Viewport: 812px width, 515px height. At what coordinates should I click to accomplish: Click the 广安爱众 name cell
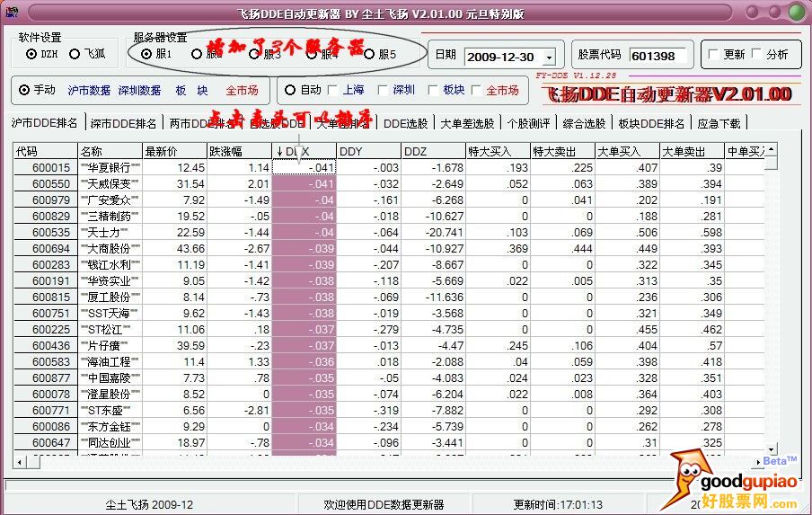click(x=110, y=200)
